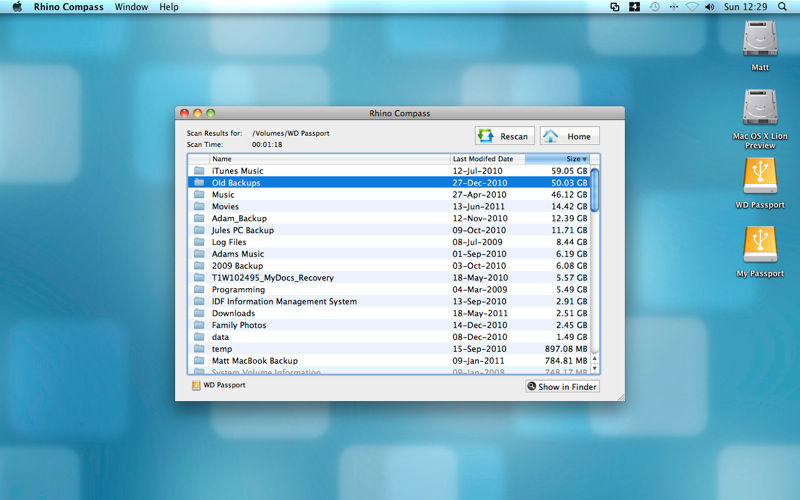Select the Movies folder icon
This screenshot has width=800, height=500.
point(199,206)
